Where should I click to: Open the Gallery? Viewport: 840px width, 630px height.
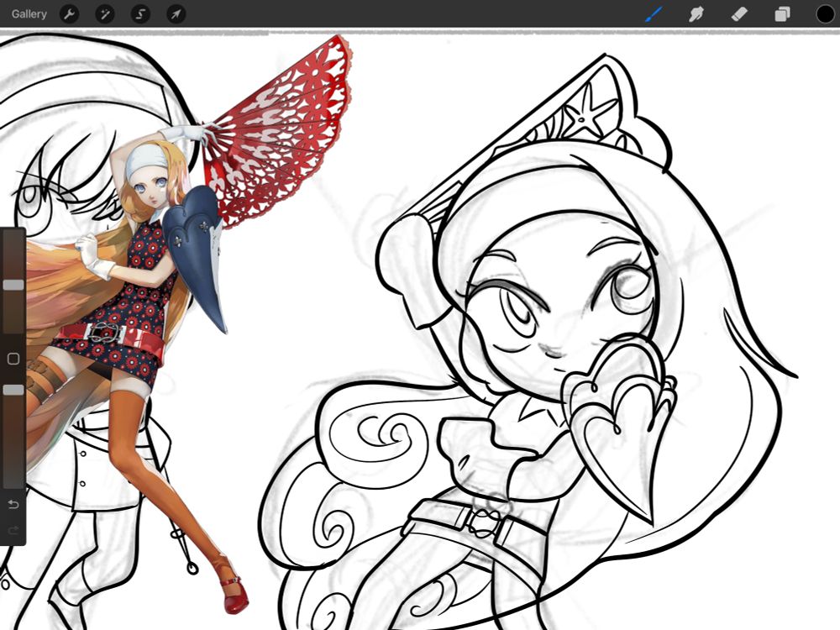(29, 14)
